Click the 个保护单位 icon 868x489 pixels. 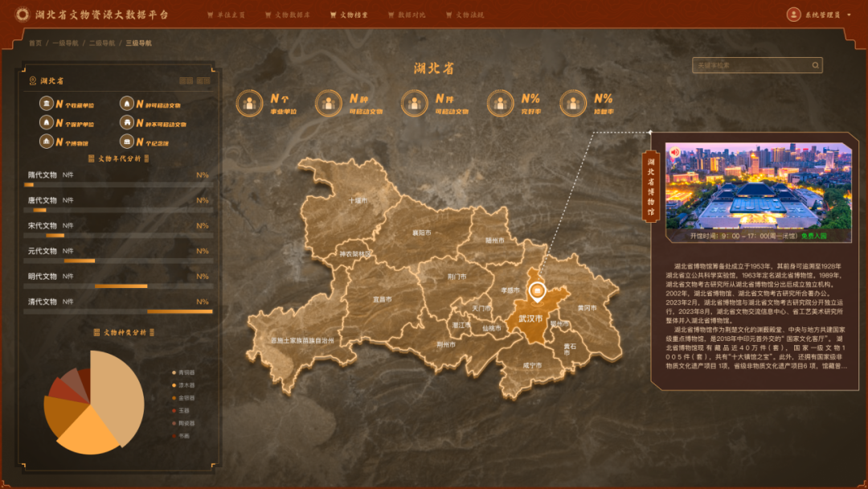point(47,122)
